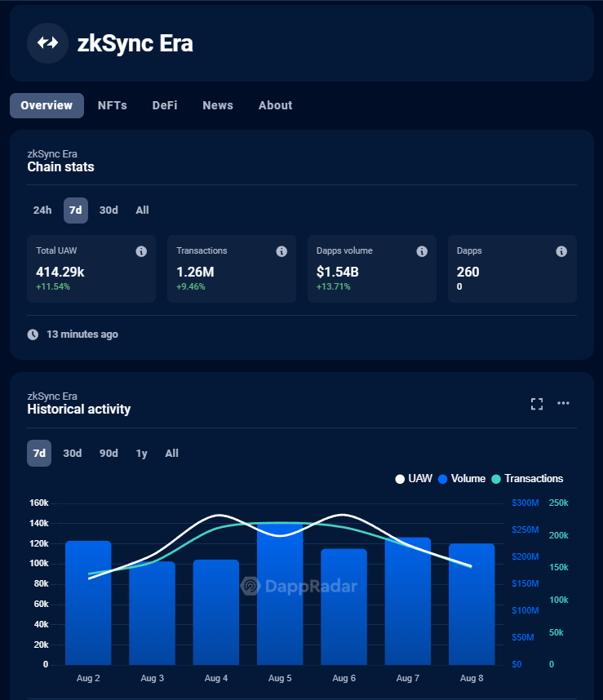Select 30d historical activity range

[73, 453]
